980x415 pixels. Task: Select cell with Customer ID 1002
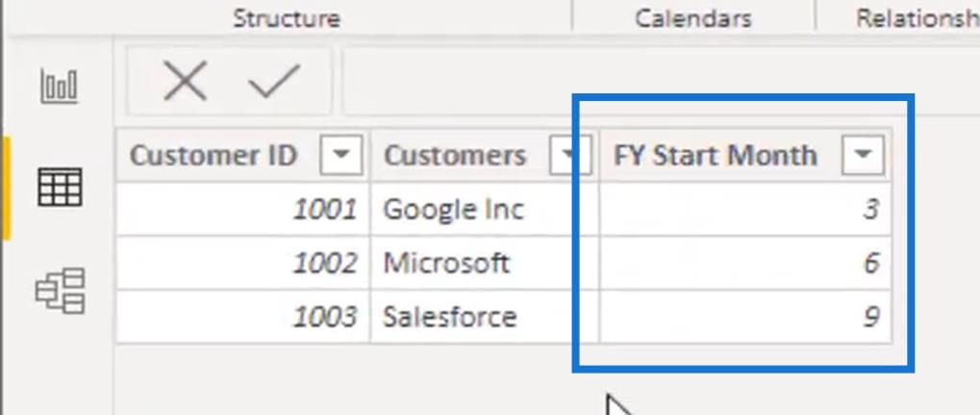point(243,263)
